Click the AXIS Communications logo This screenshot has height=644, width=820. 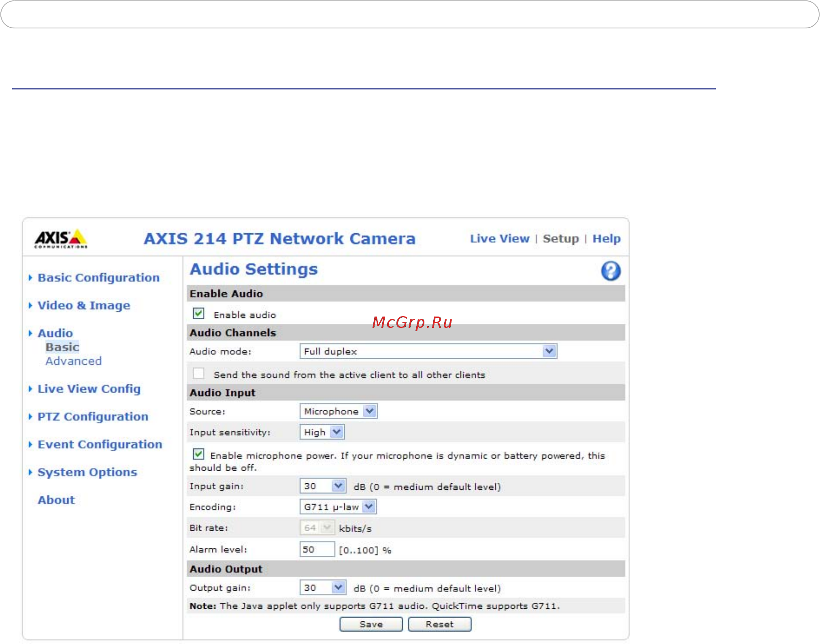[61, 239]
